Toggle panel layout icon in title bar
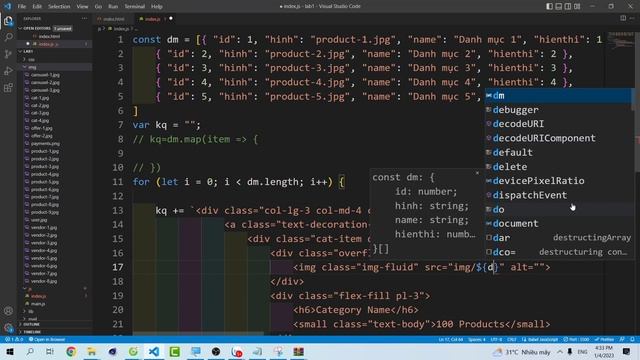The width and height of the screenshot is (640, 360). click(x=559, y=6)
